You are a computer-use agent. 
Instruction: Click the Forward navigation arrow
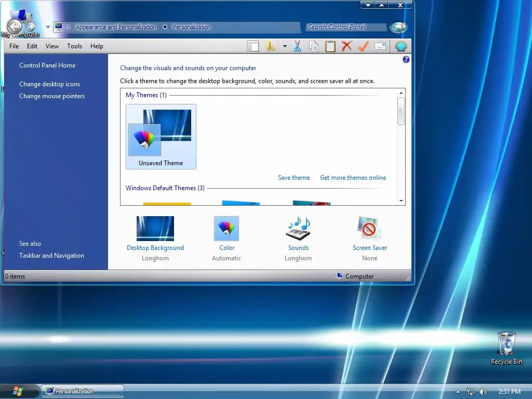31,26
